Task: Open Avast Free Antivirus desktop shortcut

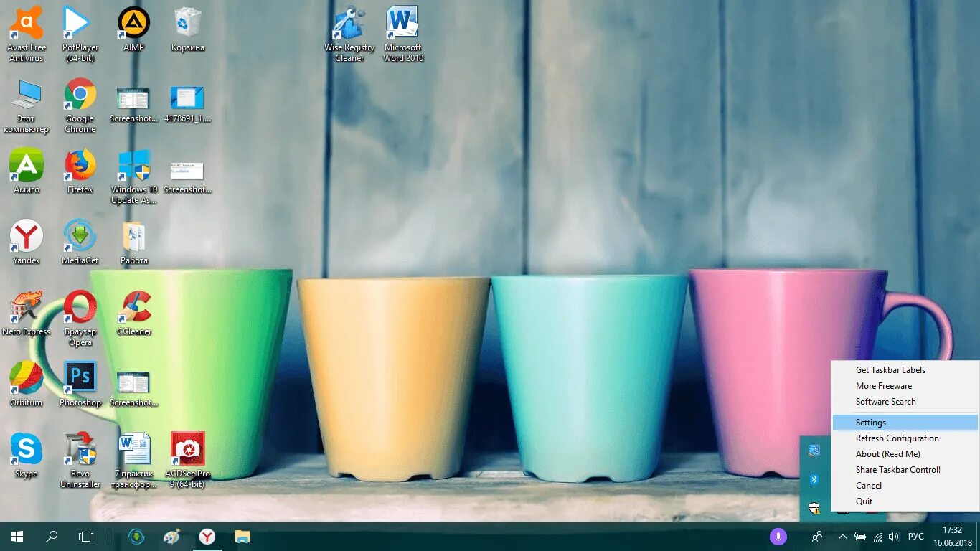Action: 27,34
